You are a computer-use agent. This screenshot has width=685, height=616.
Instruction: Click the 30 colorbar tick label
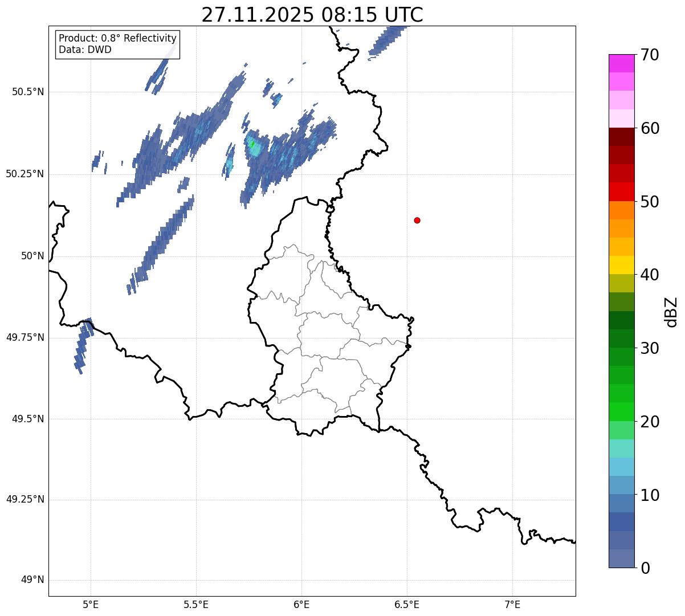(x=650, y=348)
